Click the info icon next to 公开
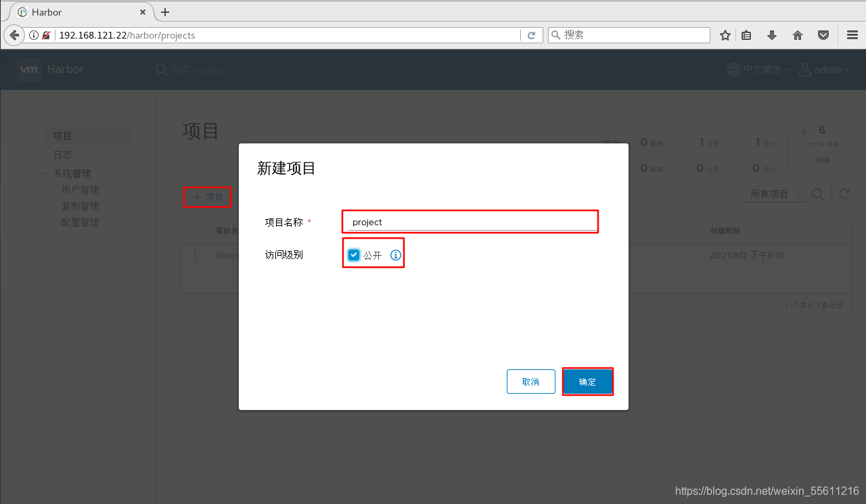 click(396, 255)
